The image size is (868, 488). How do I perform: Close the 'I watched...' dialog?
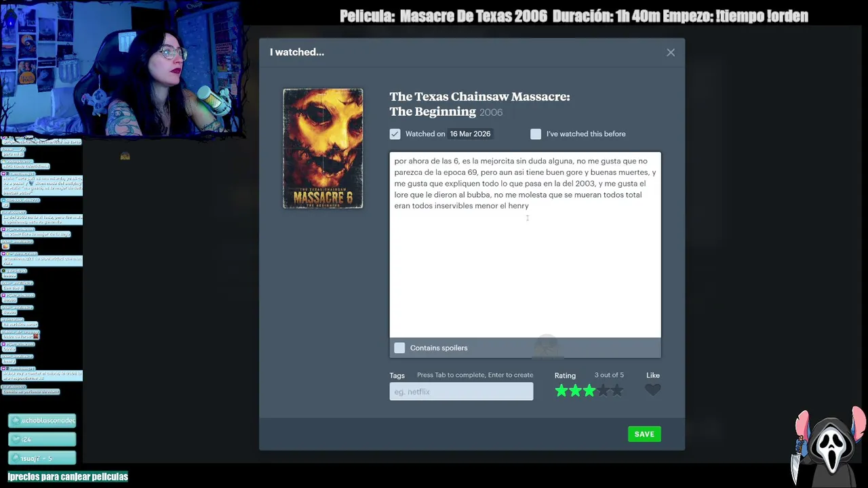tap(671, 52)
